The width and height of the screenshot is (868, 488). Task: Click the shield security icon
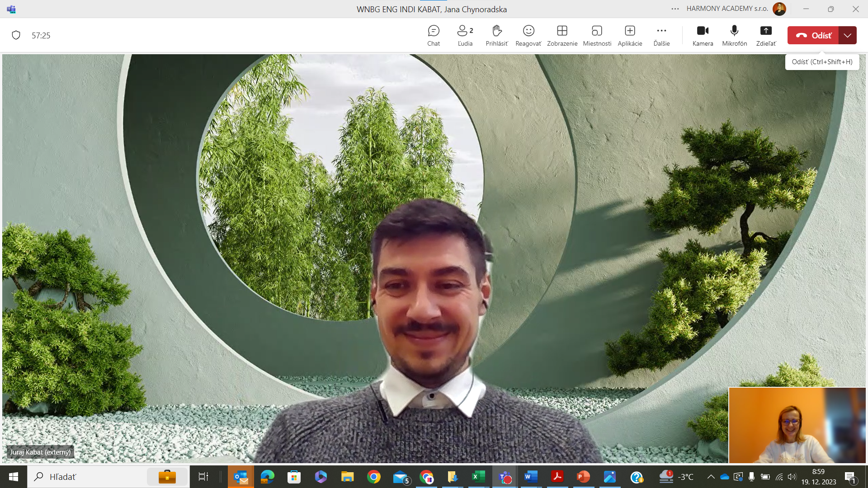pyautogui.click(x=16, y=35)
